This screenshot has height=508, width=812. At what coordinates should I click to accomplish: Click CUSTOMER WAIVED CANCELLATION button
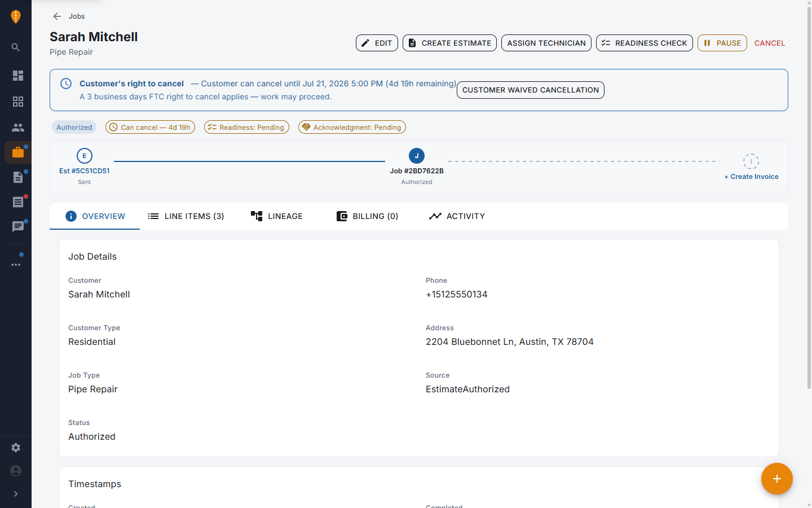(531, 90)
